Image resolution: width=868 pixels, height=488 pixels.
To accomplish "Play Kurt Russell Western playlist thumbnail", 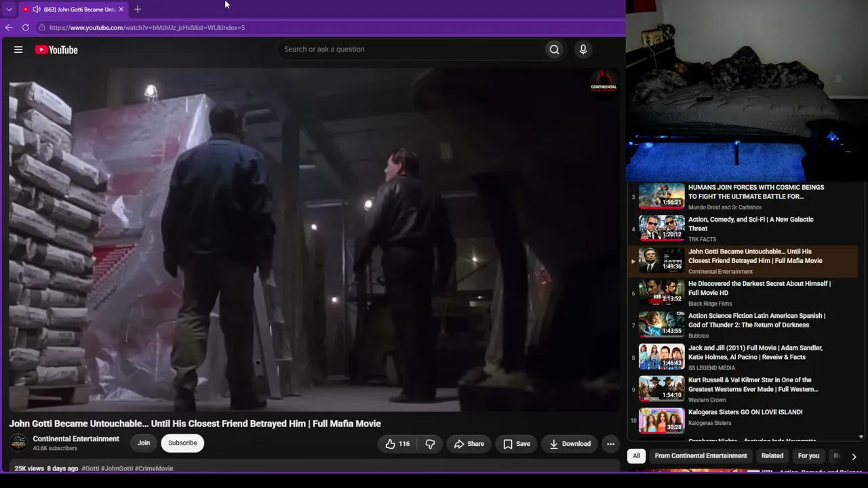I will tap(662, 388).
